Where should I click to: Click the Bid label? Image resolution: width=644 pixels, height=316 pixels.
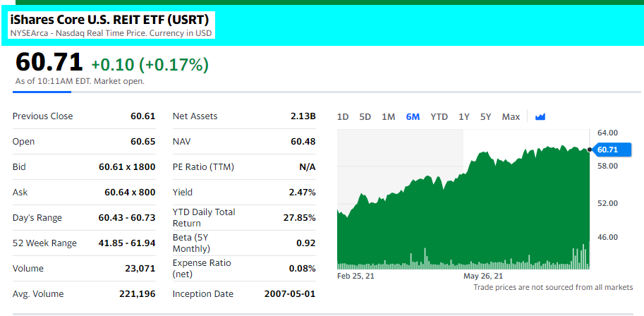(20, 167)
